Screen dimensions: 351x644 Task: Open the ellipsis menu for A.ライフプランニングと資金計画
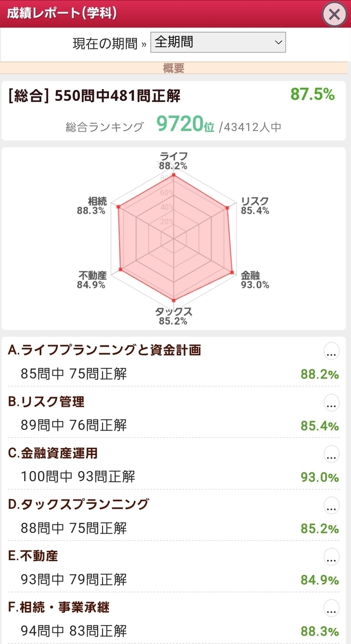click(332, 352)
